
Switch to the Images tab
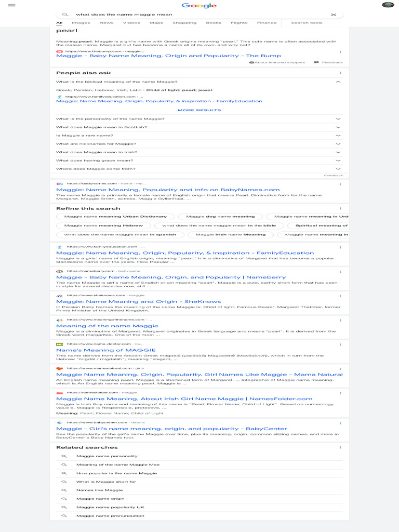81,23
